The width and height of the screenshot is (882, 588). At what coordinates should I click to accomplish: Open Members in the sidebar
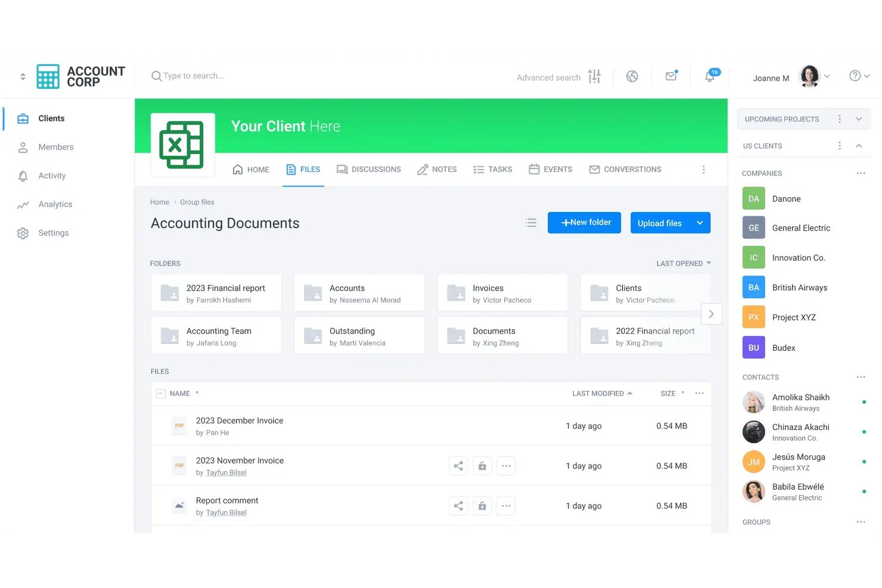pyautogui.click(x=56, y=147)
